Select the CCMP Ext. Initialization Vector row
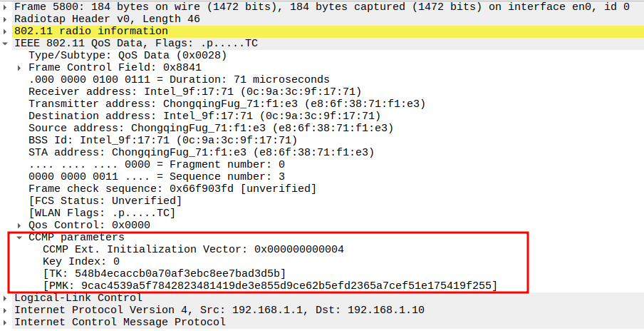 [x=193, y=249]
